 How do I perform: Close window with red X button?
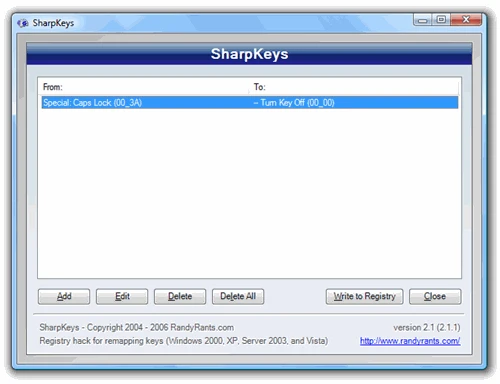point(466,20)
